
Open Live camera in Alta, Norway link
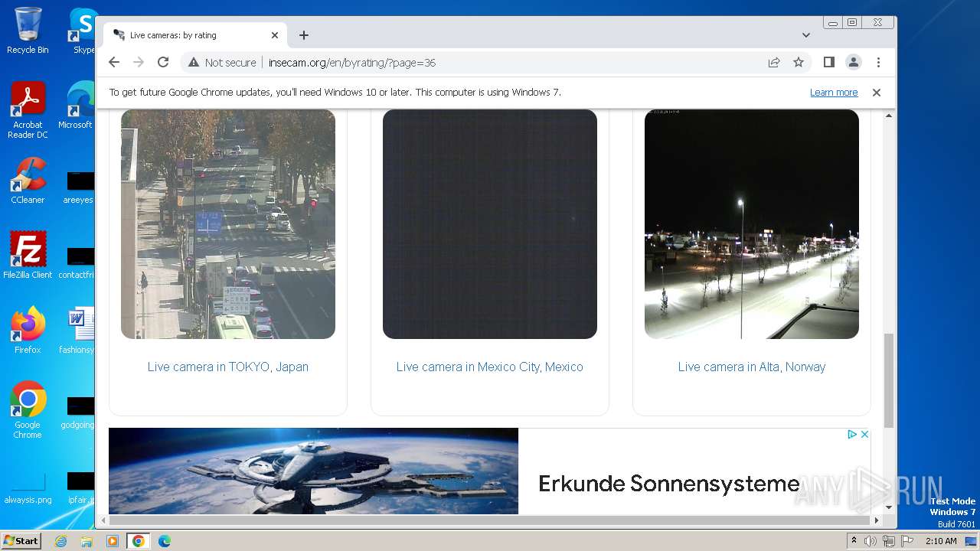752,367
